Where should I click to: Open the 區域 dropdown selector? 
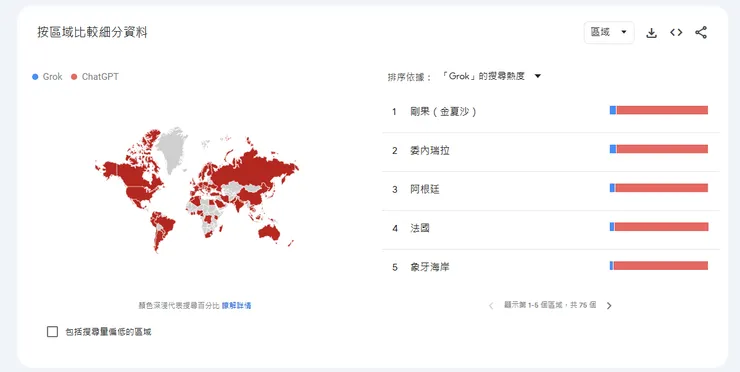click(x=609, y=33)
